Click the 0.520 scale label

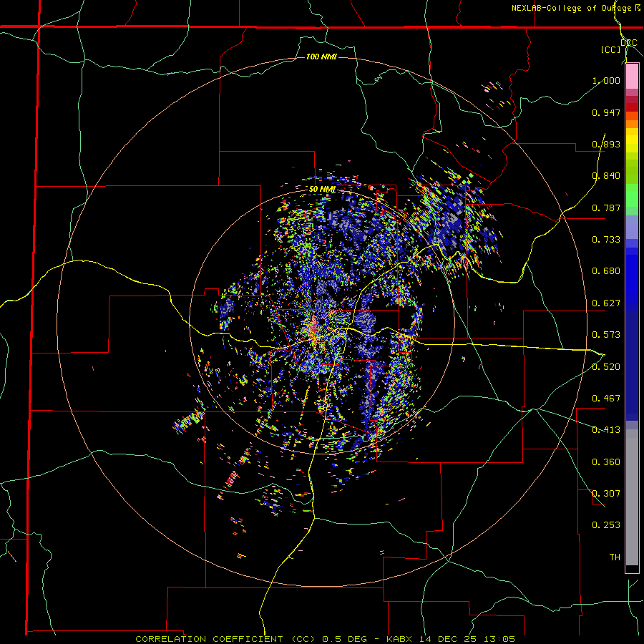click(606, 367)
